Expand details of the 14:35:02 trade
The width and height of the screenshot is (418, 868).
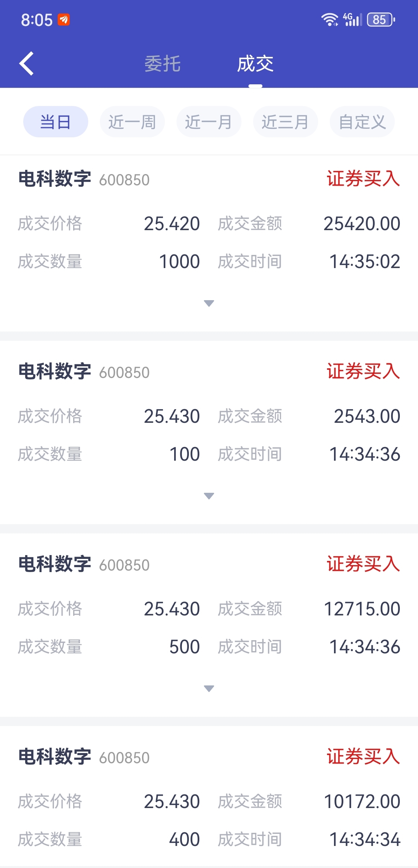coord(209,303)
